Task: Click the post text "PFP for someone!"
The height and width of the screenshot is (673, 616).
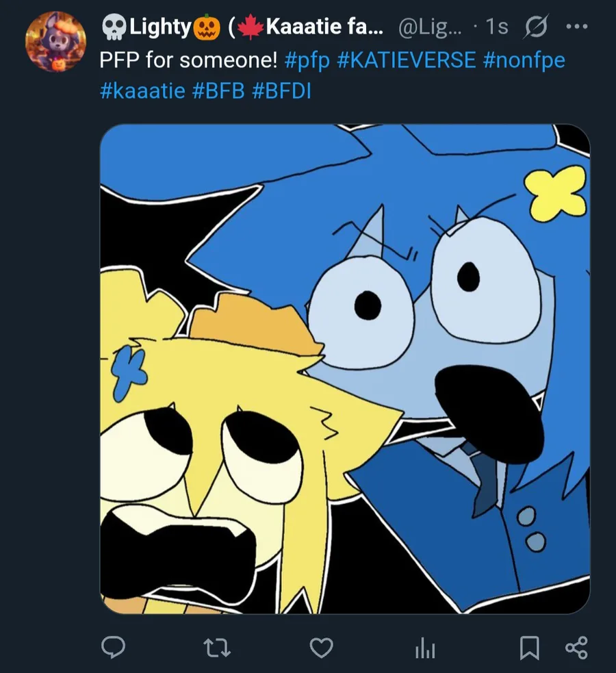Action: (188, 60)
